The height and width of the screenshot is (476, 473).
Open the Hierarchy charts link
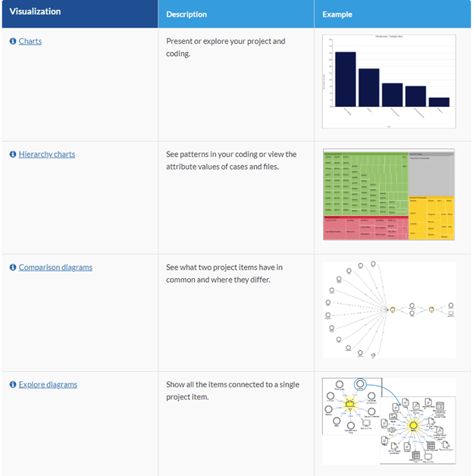tap(47, 155)
